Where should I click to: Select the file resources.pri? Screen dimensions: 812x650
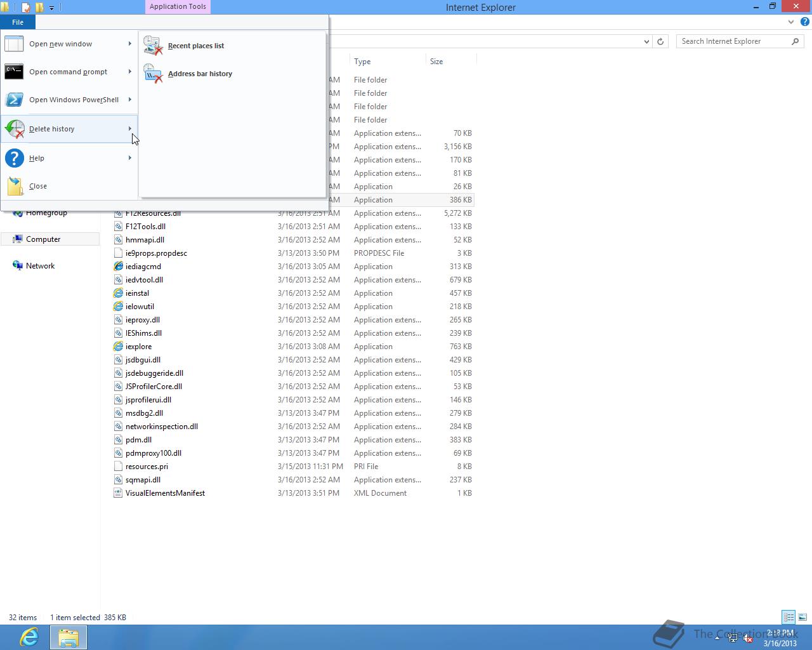pyautogui.click(x=147, y=467)
